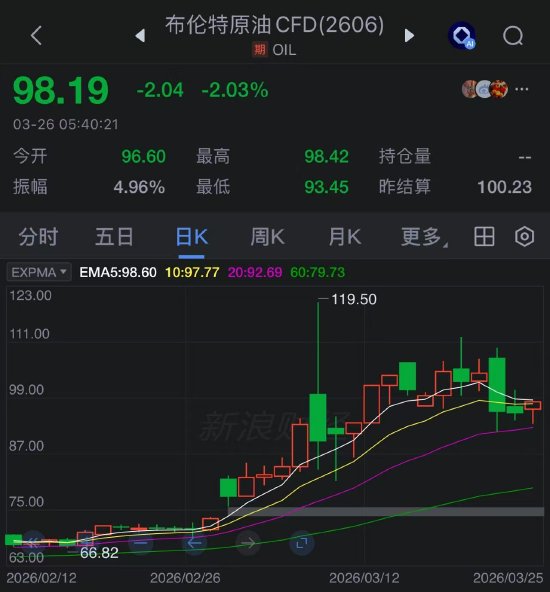Viewport: 550px width, 592px height.
Task: Open search with the magnifier icon
Action: coord(513,36)
